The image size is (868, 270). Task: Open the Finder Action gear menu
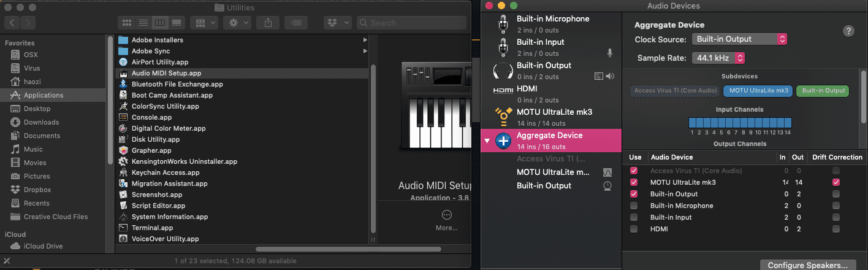click(237, 23)
